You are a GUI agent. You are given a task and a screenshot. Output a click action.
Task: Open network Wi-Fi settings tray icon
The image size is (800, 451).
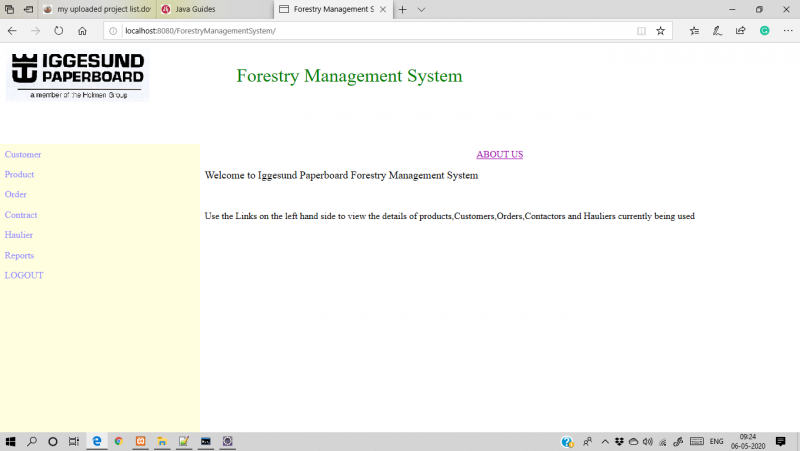click(x=663, y=442)
